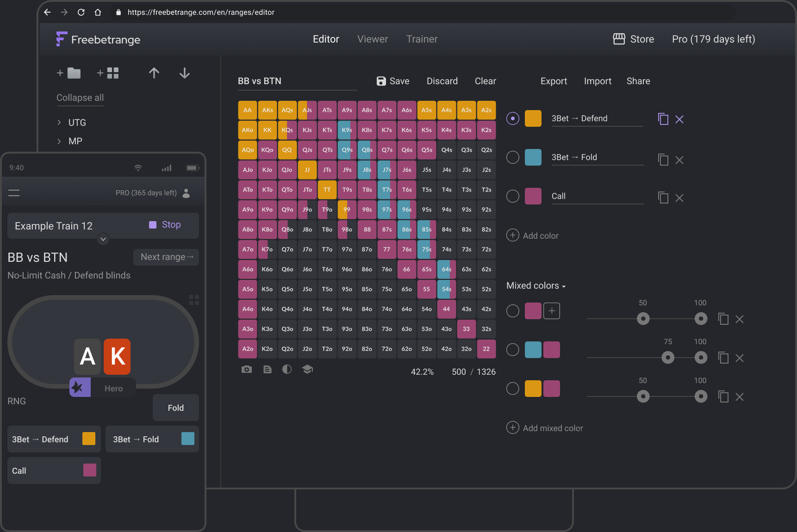
Task: Copy the 3Bet → Defend color
Action: point(663,119)
